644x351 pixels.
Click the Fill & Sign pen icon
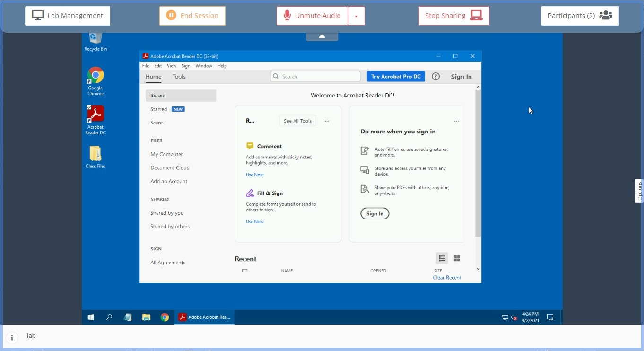pos(250,193)
